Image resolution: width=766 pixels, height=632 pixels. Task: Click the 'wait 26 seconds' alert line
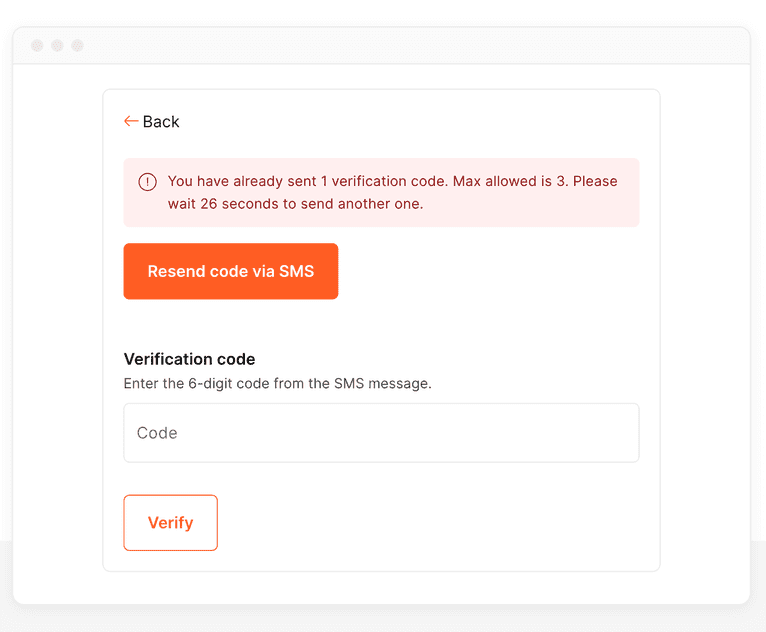(295, 204)
